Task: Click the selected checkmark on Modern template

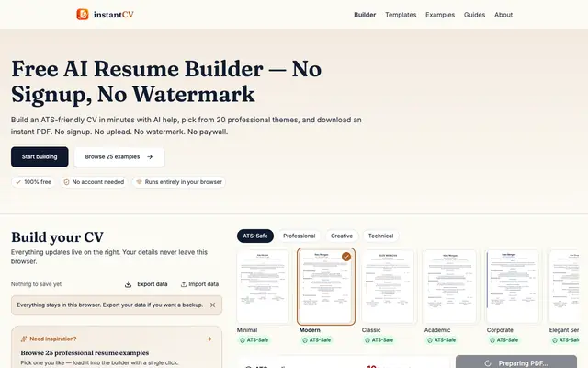Action: (346, 257)
